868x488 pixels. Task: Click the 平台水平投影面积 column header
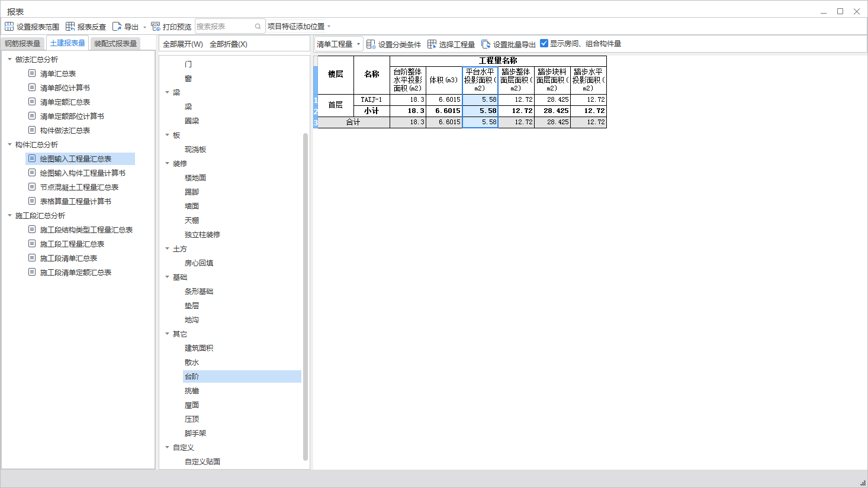480,80
